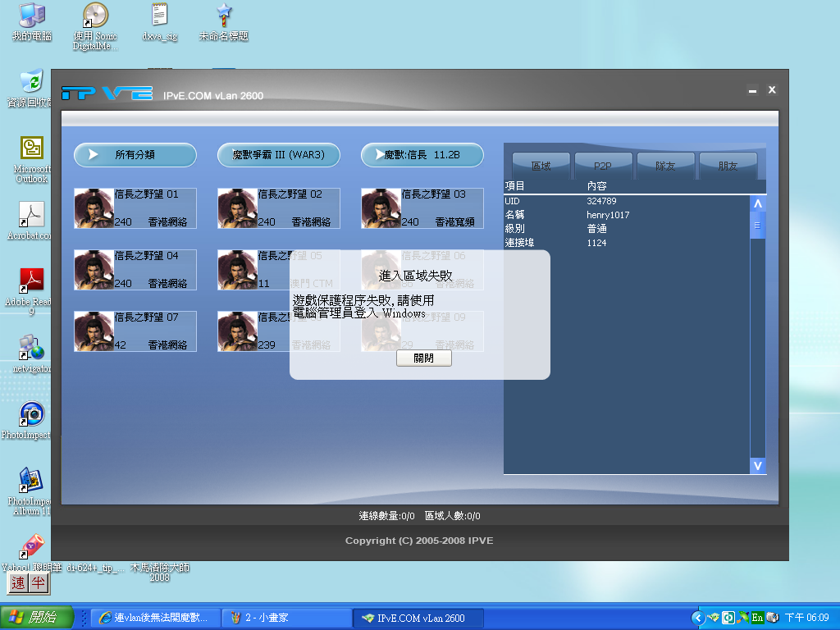Select name value henry1017
This screenshot has height=630, width=840.
coord(608,215)
